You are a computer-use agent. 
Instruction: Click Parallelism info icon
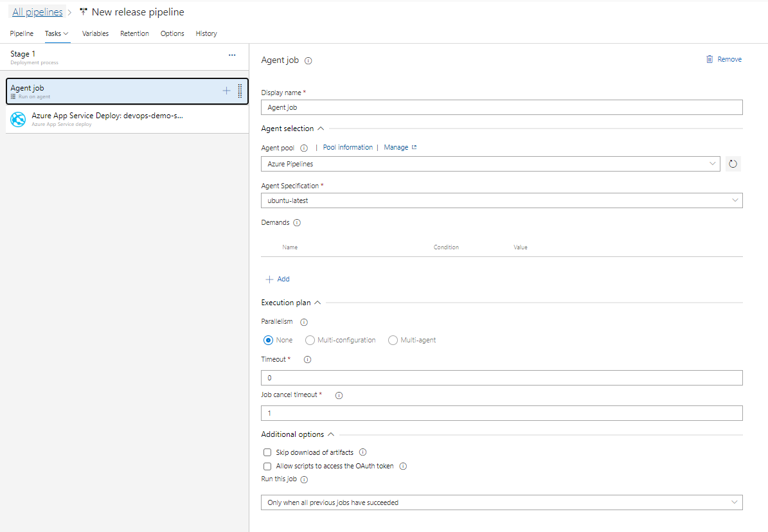point(304,323)
